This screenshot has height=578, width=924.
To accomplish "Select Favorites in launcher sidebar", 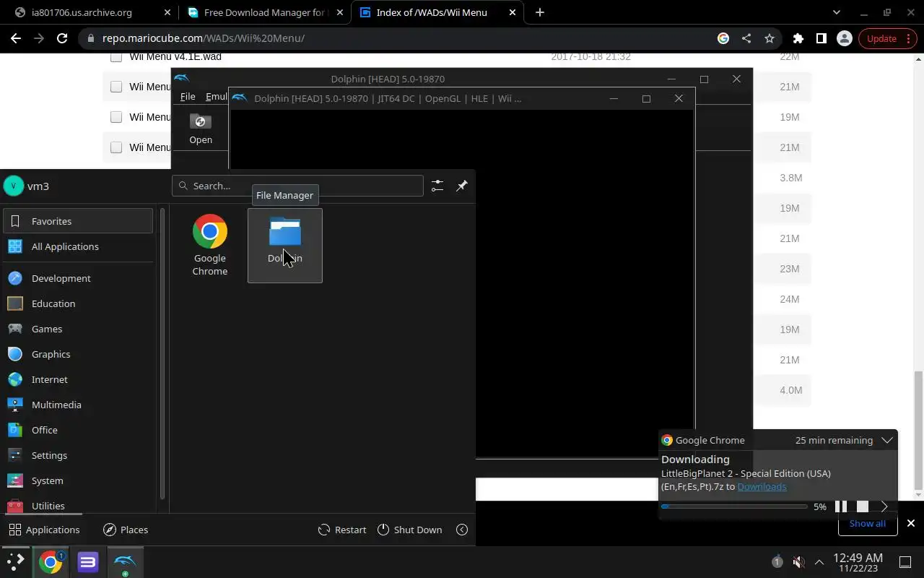I will [x=78, y=221].
